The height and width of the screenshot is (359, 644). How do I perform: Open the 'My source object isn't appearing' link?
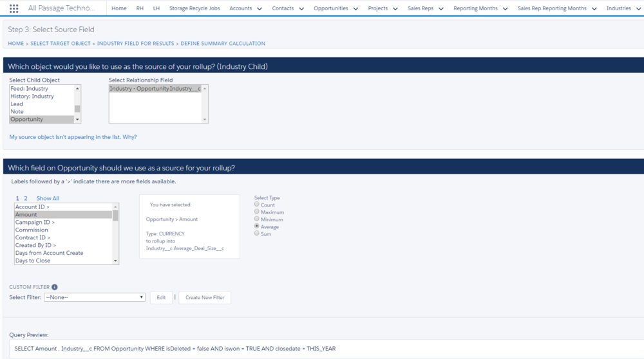pos(73,137)
